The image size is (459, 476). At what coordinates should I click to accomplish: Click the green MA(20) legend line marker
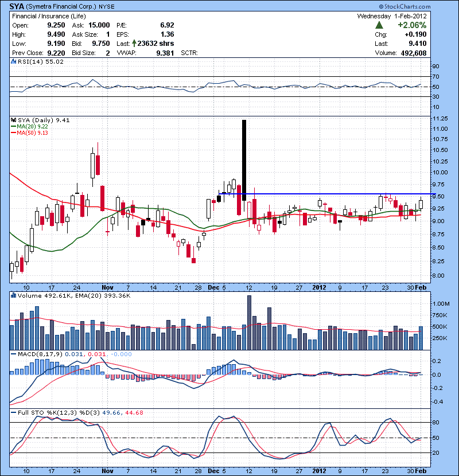(13, 127)
